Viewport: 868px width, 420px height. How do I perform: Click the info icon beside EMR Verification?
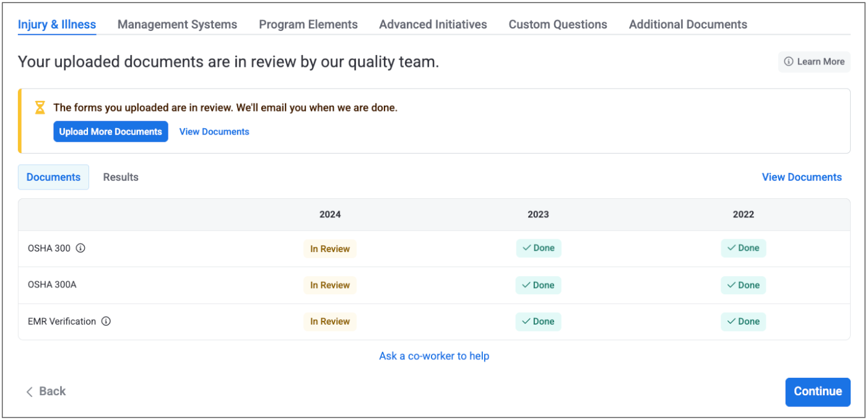pyautogui.click(x=106, y=322)
